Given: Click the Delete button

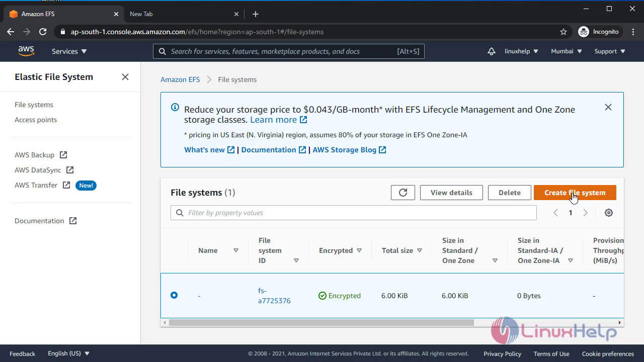Looking at the screenshot, I should 510,193.
